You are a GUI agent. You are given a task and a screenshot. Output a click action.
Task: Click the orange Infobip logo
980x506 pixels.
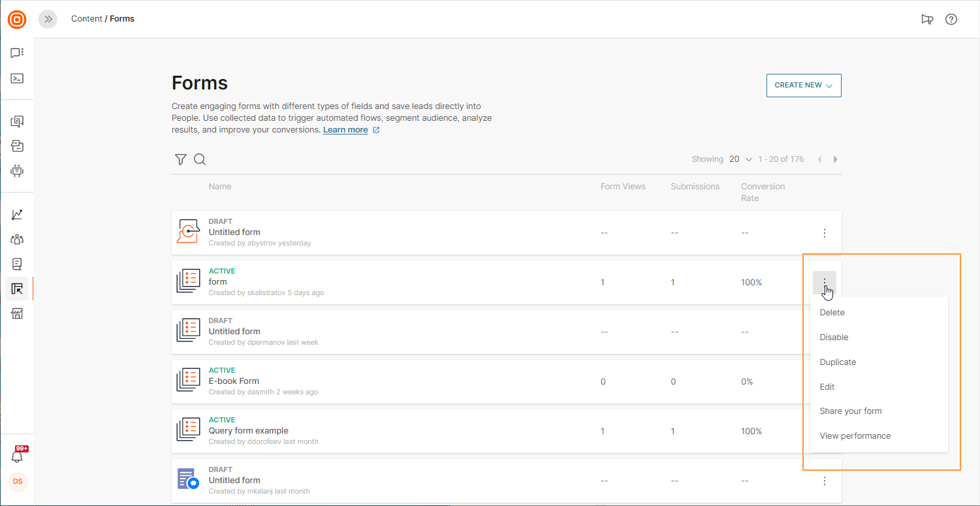(x=17, y=19)
